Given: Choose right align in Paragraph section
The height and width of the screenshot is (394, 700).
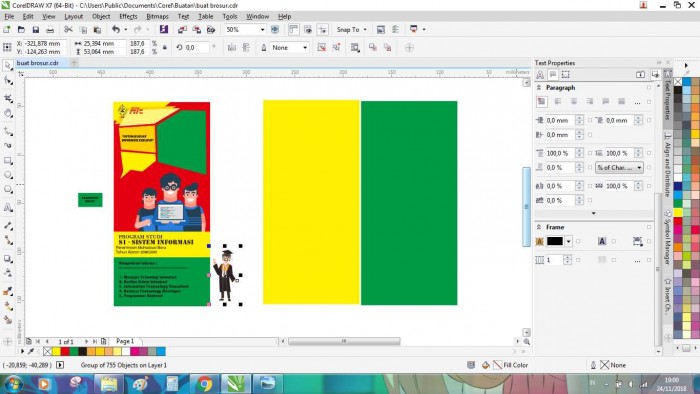Looking at the screenshot, I should [x=590, y=102].
